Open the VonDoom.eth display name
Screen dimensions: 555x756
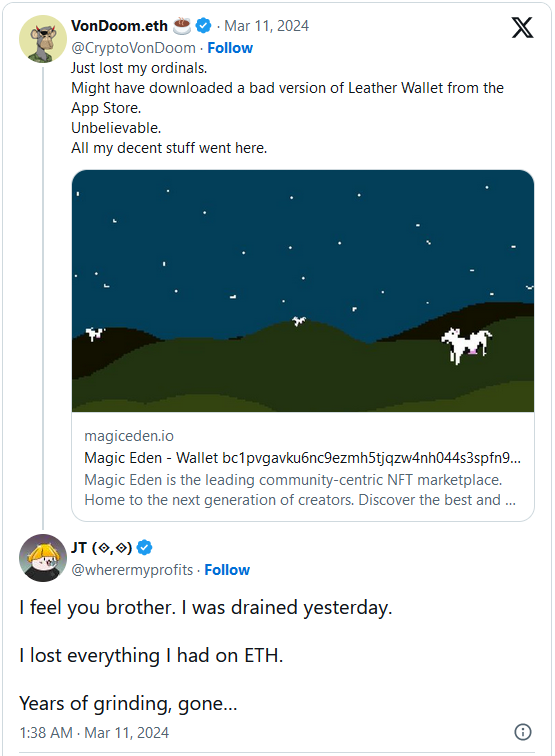120,26
